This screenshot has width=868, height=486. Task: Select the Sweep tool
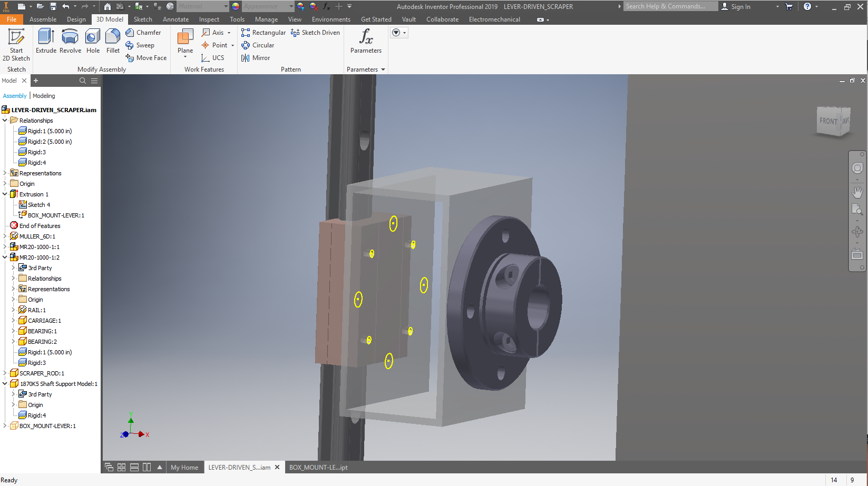(141, 45)
